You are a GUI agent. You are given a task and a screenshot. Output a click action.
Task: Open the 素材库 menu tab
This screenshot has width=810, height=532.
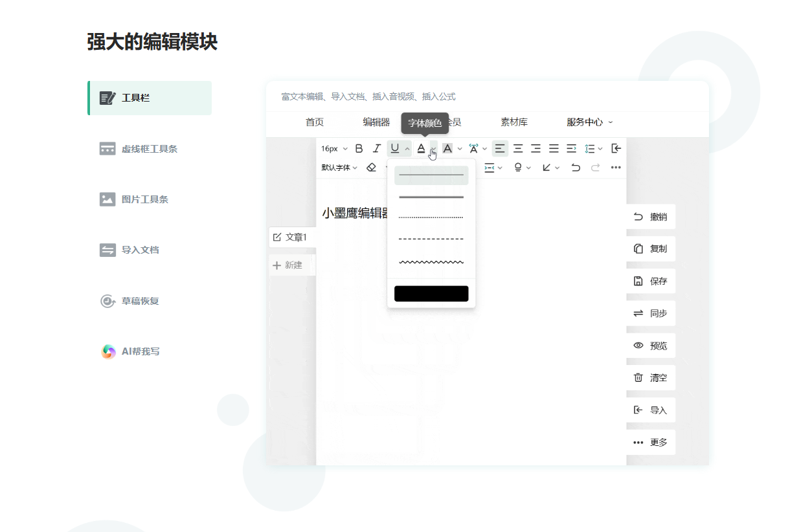513,122
